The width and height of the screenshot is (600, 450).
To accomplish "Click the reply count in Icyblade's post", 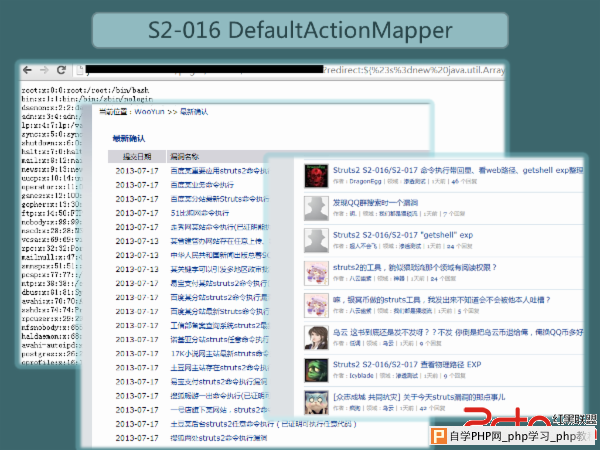I will click(454, 376).
